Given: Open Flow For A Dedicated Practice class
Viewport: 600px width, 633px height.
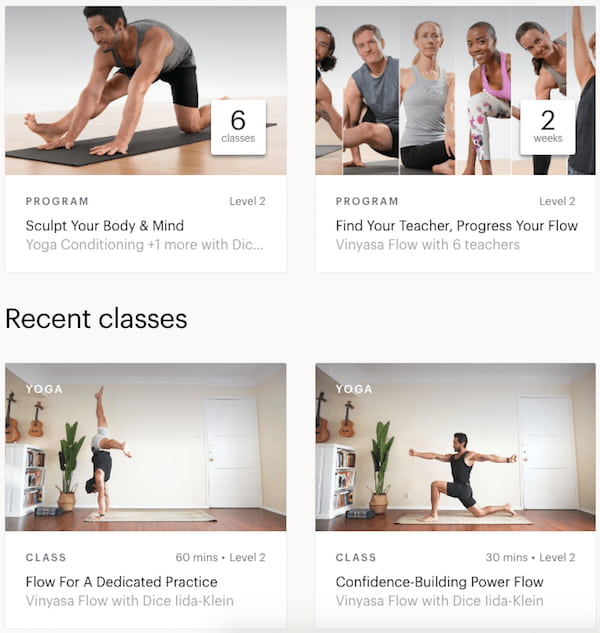Looking at the screenshot, I should [122, 582].
